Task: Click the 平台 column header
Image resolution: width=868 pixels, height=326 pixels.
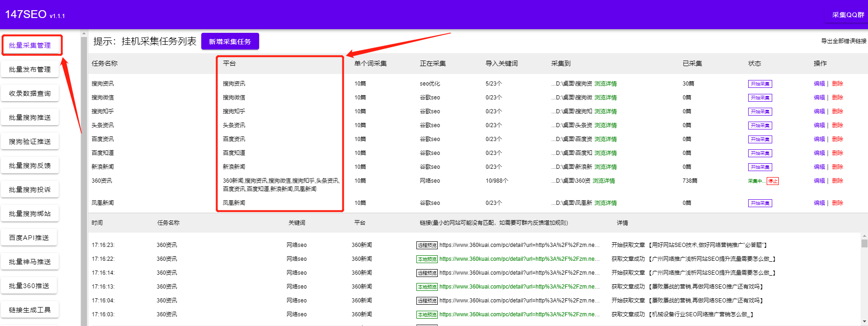Action: [229, 63]
